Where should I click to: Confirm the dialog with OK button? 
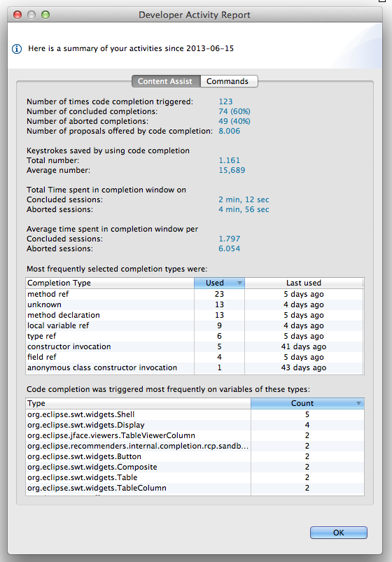339,533
